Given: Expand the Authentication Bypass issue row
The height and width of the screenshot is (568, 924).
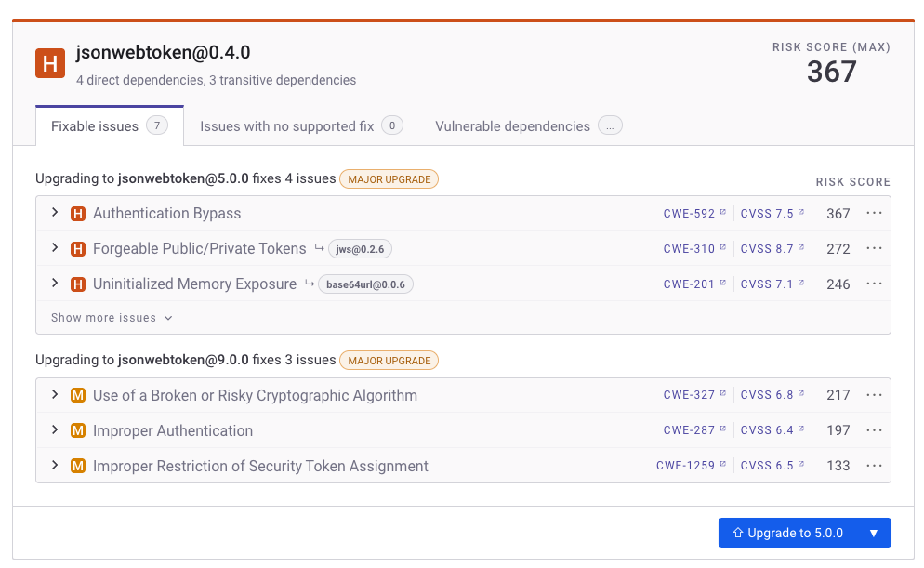Looking at the screenshot, I should coord(55,213).
